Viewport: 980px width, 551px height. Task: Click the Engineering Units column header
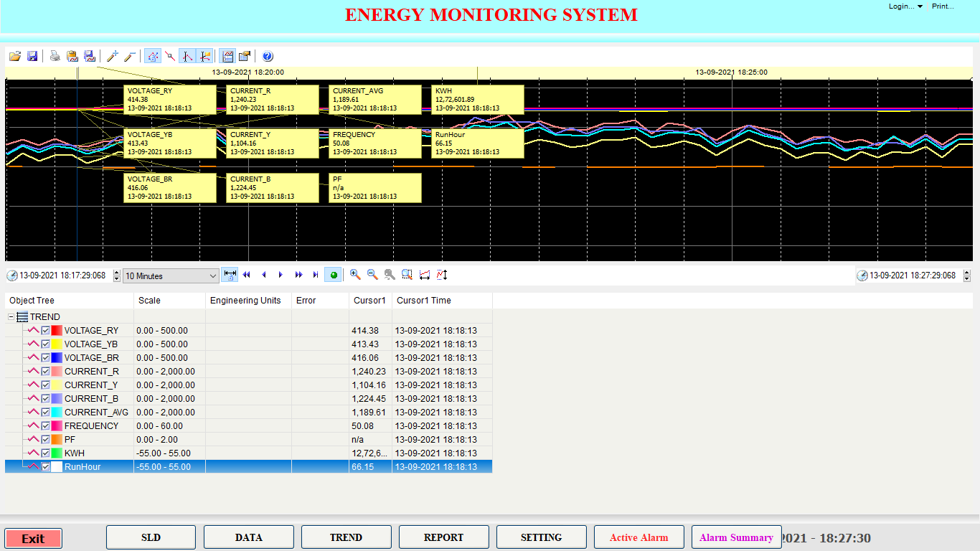point(248,301)
